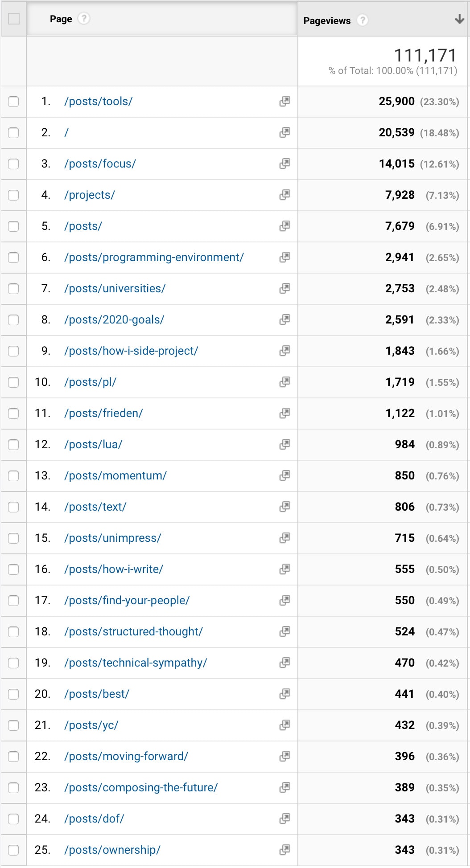470x868 pixels.
Task: Open the /posts/composing-the-future/ link
Action: [x=141, y=788]
